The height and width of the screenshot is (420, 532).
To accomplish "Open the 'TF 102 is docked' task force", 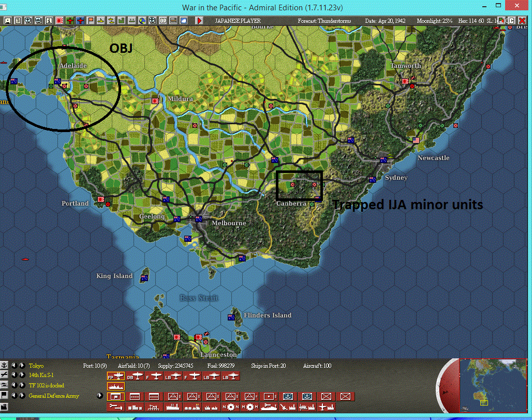I will [x=47, y=385].
